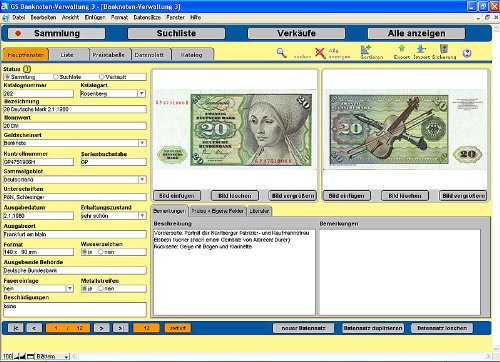Click the red X 'Alle anzeigen' icon

click(x=320, y=53)
